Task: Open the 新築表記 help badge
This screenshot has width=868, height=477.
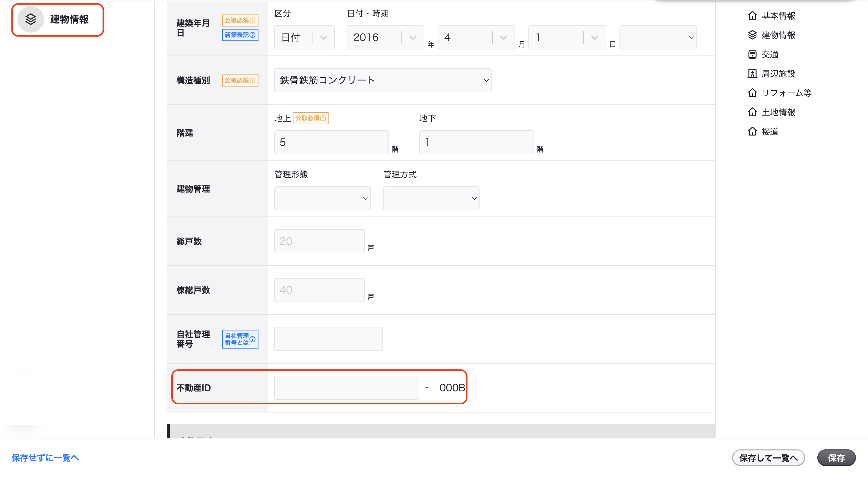Action: [x=240, y=35]
